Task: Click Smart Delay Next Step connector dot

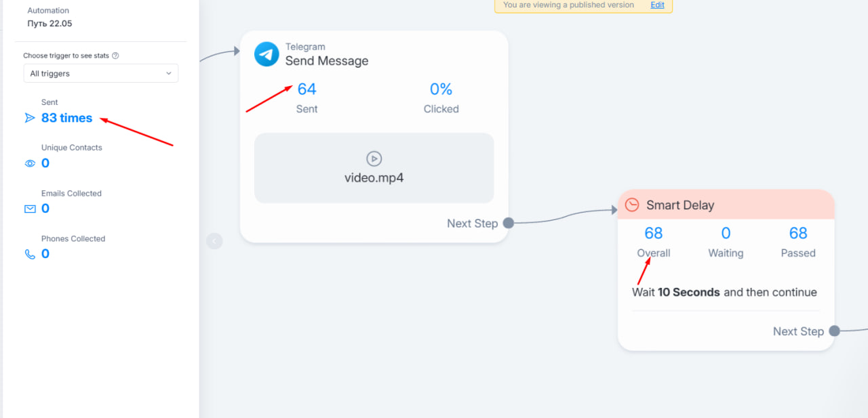Action: coord(835,331)
